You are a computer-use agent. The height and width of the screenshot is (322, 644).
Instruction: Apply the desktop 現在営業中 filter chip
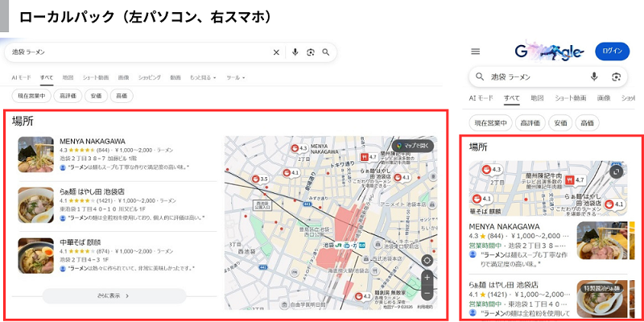31,96
